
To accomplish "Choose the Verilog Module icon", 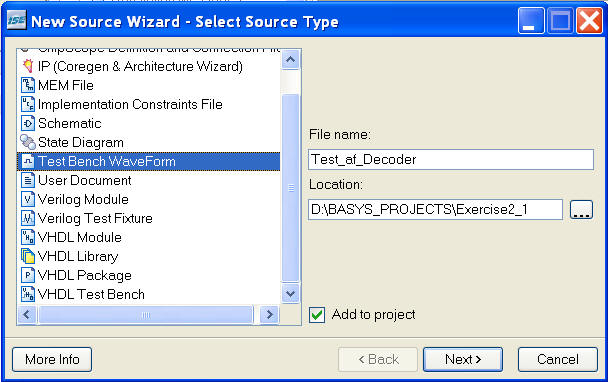I will pyautogui.click(x=28, y=199).
